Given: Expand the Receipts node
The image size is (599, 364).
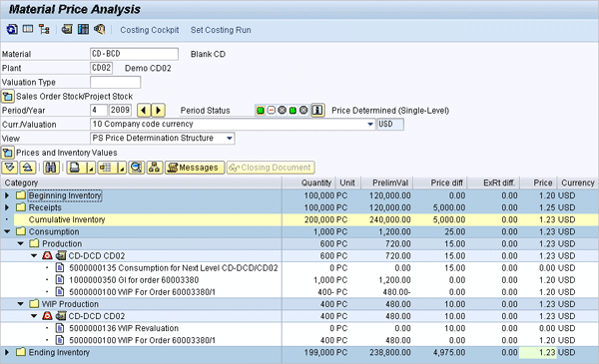Looking at the screenshot, I should (x=7, y=208).
